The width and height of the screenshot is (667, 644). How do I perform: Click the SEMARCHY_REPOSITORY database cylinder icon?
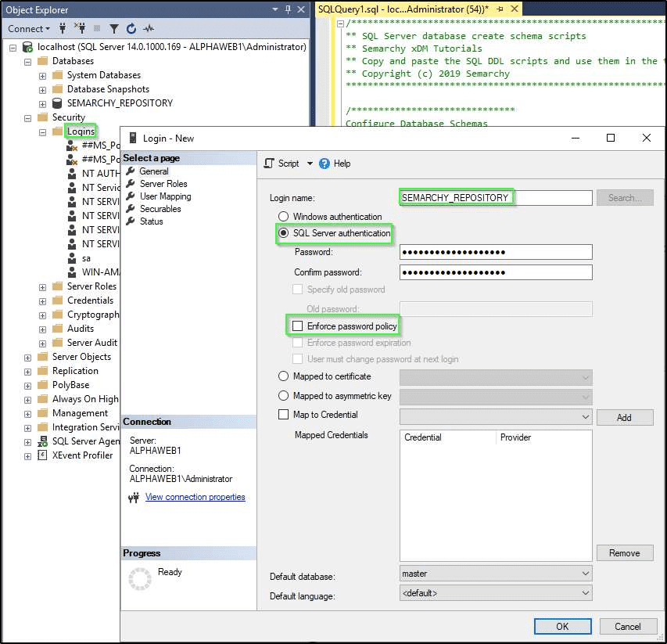[x=57, y=103]
